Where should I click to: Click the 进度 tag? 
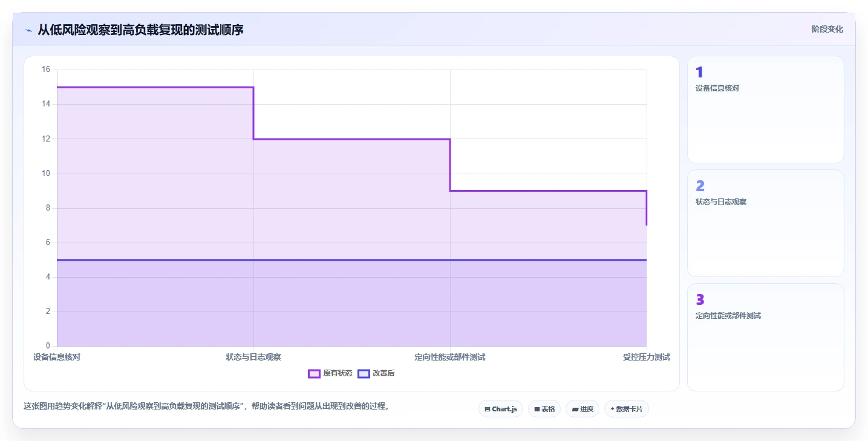(582, 409)
